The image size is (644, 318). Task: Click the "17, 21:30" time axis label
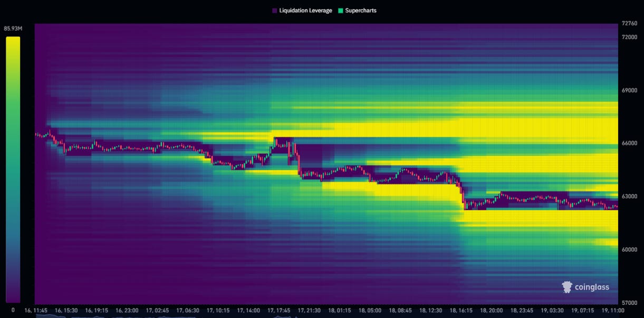[309, 311]
